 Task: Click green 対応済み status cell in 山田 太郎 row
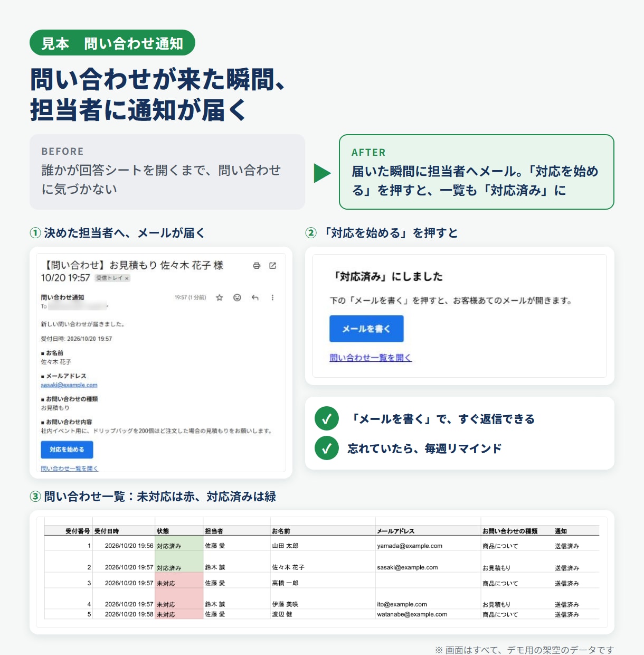pyautogui.click(x=179, y=544)
